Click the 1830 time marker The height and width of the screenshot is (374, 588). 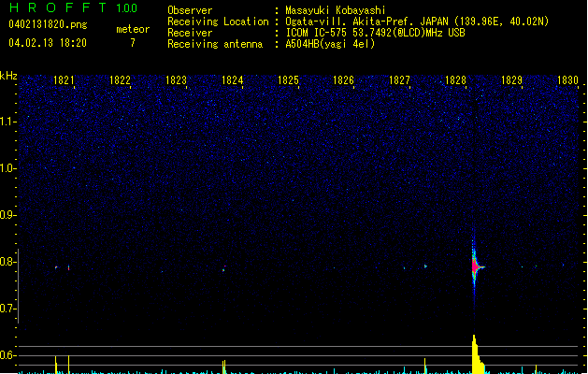click(x=567, y=80)
